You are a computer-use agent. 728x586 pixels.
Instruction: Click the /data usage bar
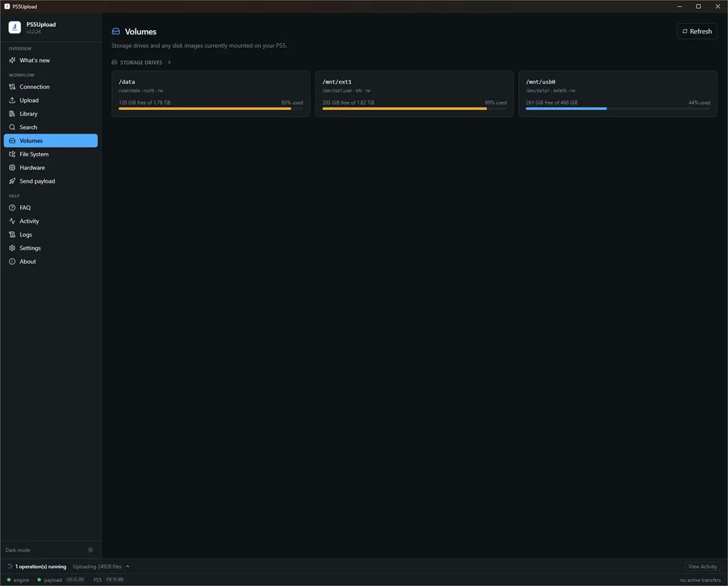point(211,109)
